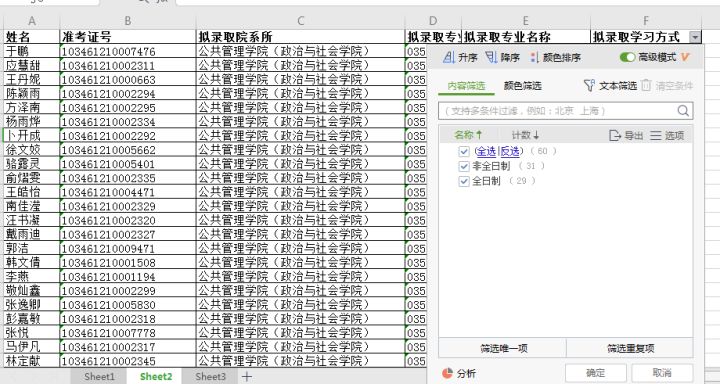
Task: Add new sheet with plus icon
Action: coord(247,377)
